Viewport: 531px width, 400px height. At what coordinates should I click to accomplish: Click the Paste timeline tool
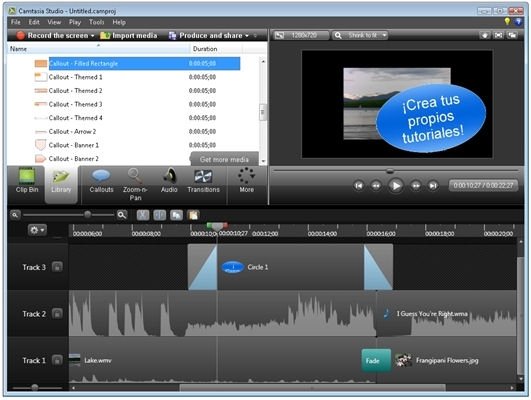pyautogui.click(x=193, y=215)
